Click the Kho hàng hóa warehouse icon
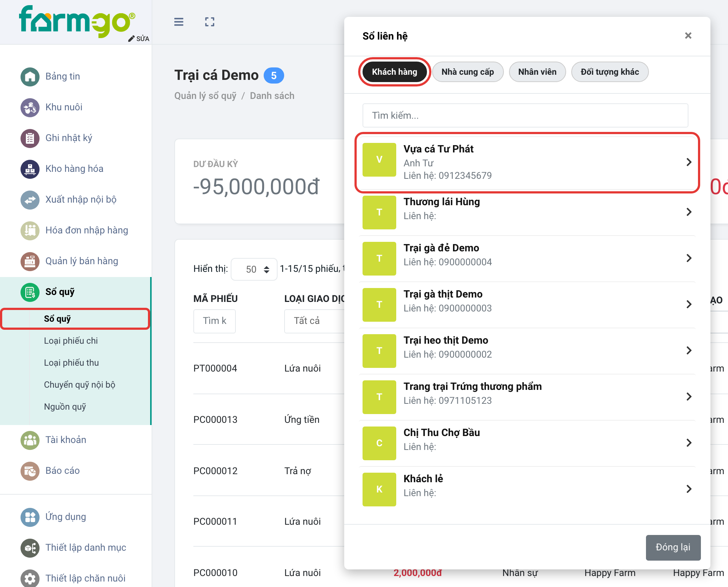 30,169
